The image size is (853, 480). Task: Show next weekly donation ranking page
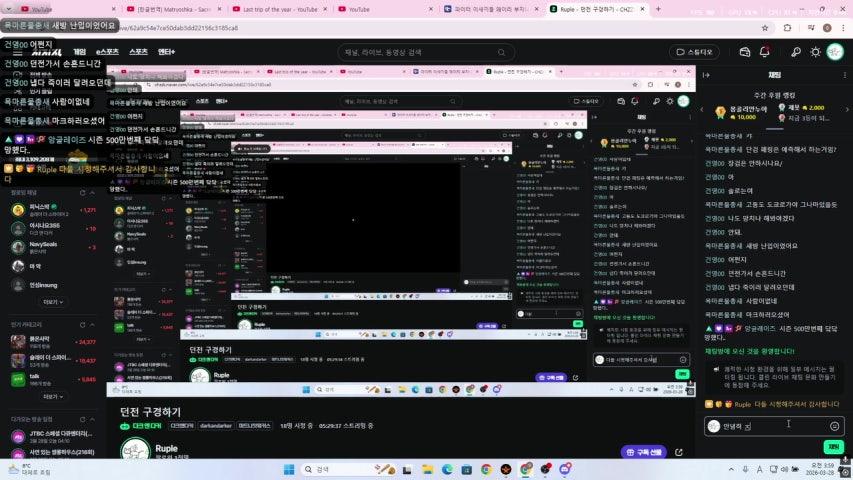pos(847,109)
